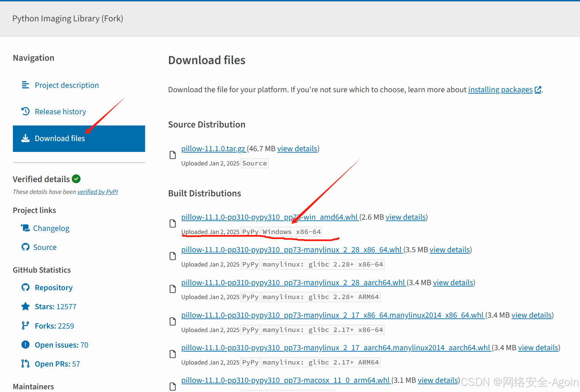View details of manylinux_2_17_aarch64 wheel
This screenshot has width=580, height=392.
point(538,348)
